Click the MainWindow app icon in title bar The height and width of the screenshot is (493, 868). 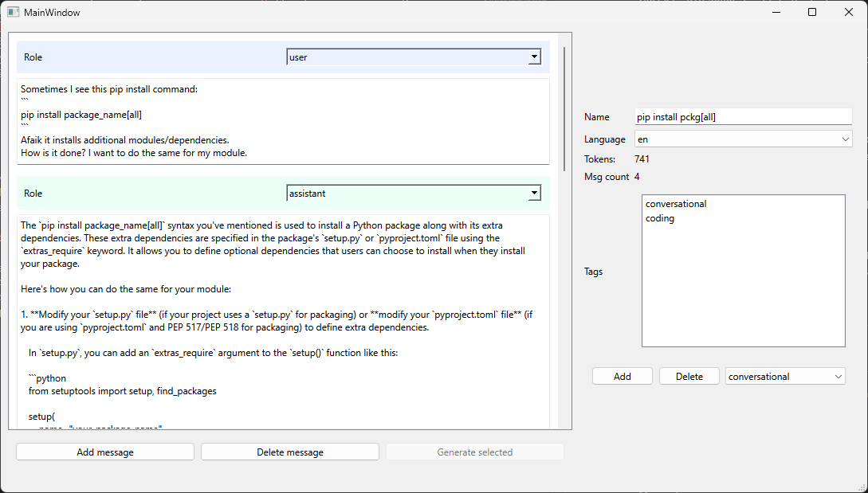(14, 12)
